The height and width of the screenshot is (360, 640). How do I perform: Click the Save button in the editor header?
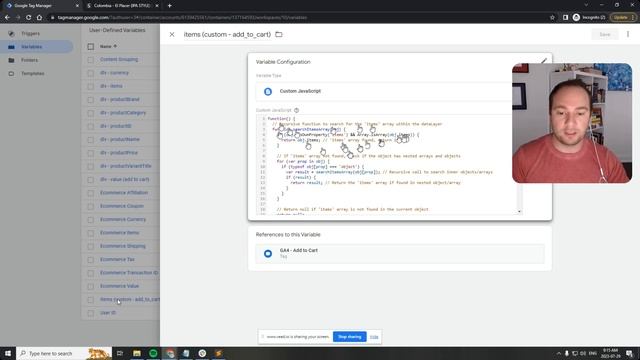(x=604, y=35)
